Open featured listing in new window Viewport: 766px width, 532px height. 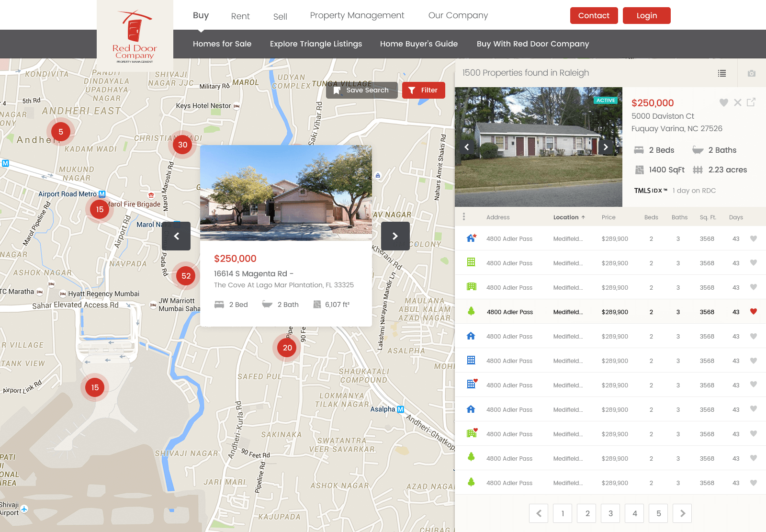(x=751, y=102)
